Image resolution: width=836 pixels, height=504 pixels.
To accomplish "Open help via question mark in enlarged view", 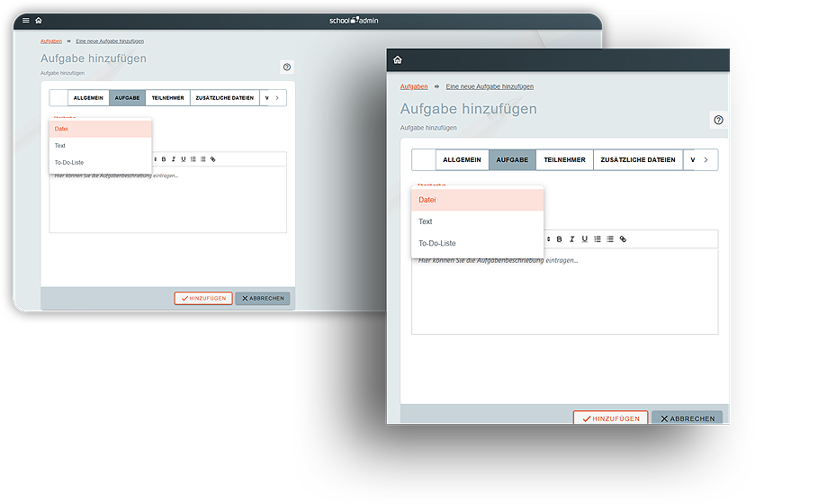I will pyautogui.click(x=718, y=121).
